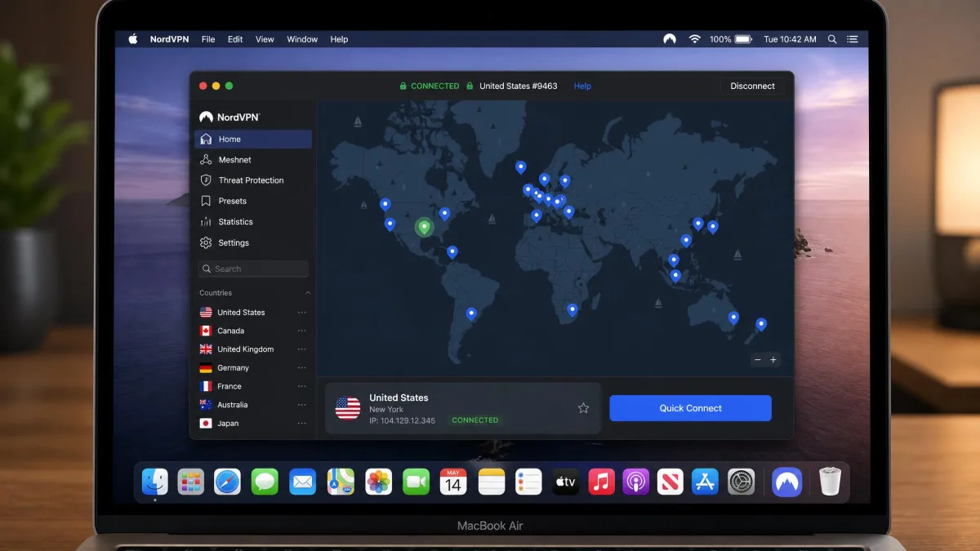Open News from the Dock

(670, 482)
